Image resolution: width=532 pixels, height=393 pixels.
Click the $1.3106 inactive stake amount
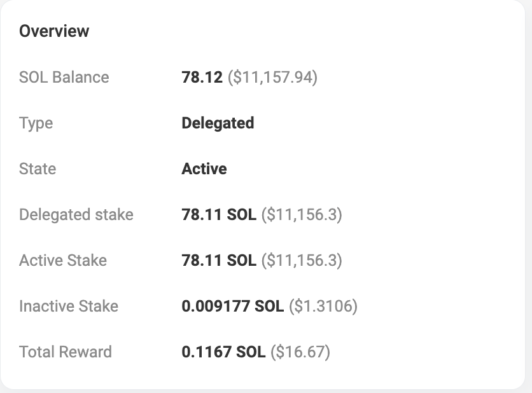point(323,306)
